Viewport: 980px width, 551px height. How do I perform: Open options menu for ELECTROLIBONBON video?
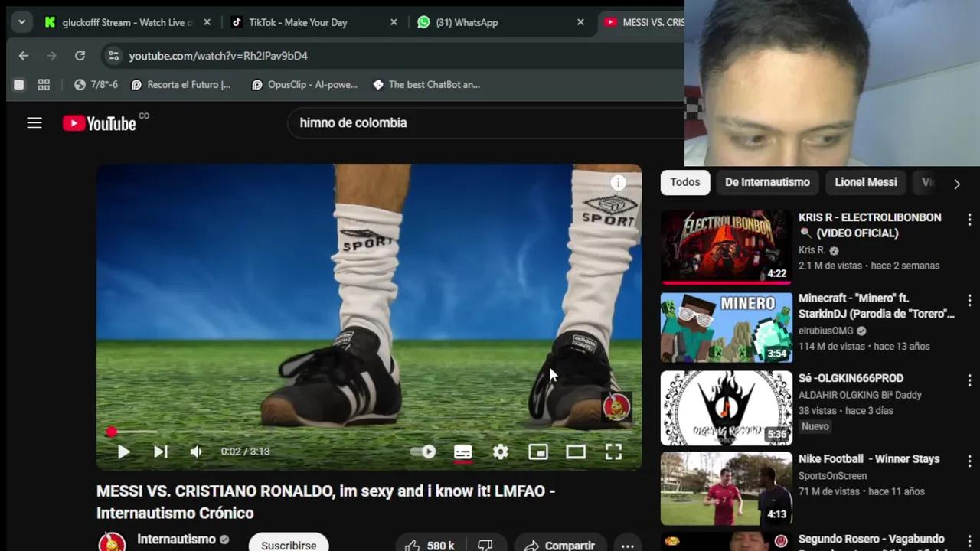point(969,220)
